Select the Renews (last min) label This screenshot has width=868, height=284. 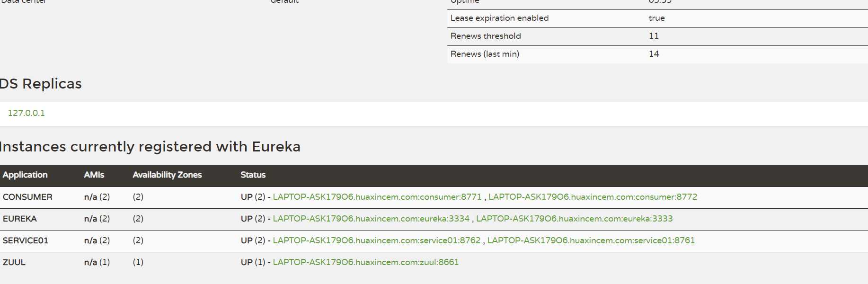coord(485,54)
